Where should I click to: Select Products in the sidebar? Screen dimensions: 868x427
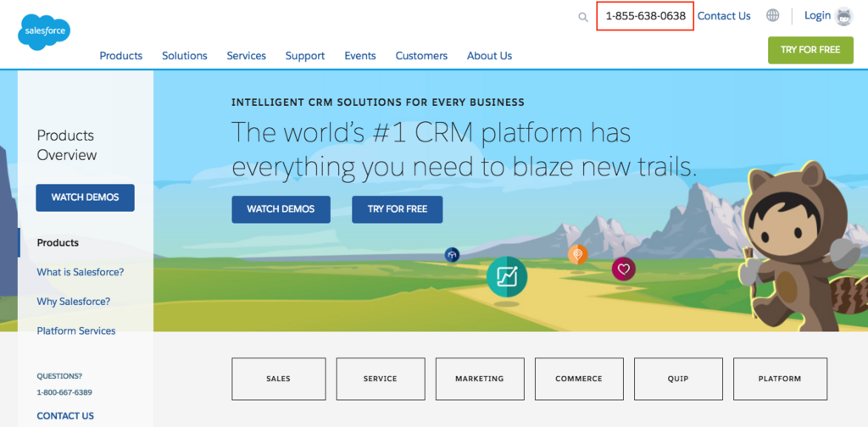coord(58,243)
